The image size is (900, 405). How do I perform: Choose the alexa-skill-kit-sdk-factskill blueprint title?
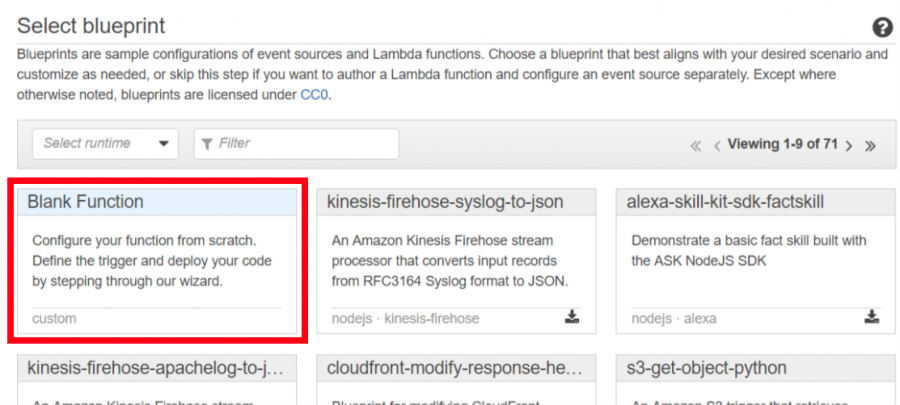[725, 202]
